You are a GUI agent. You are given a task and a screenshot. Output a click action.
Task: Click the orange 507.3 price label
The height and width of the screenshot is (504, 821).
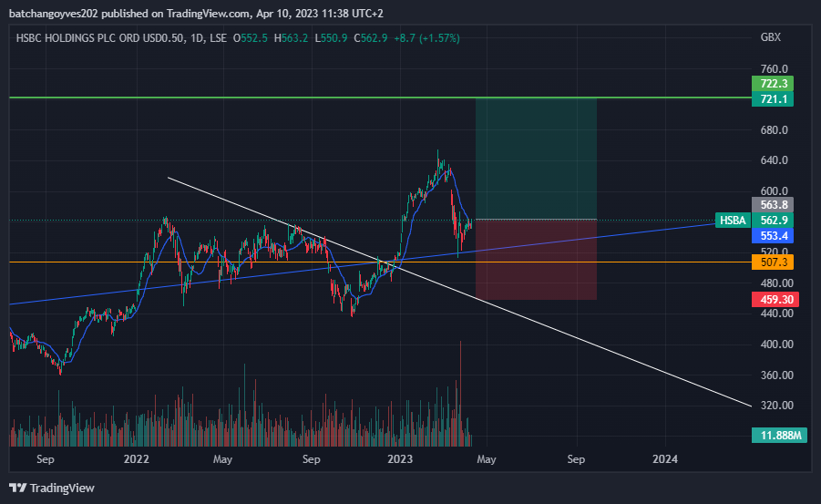[x=773, y=262]
